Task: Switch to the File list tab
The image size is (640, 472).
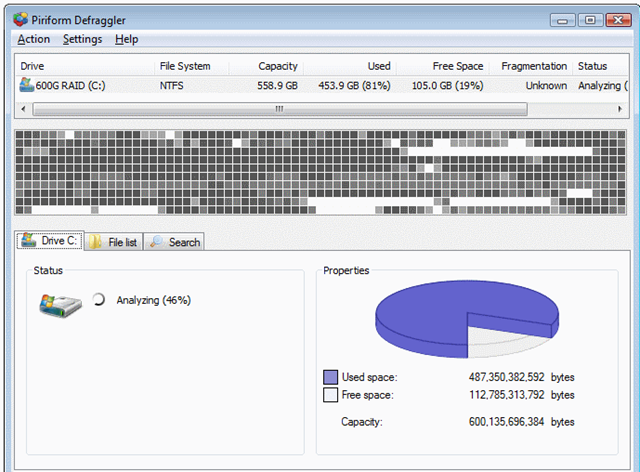Action: [114, 242]
